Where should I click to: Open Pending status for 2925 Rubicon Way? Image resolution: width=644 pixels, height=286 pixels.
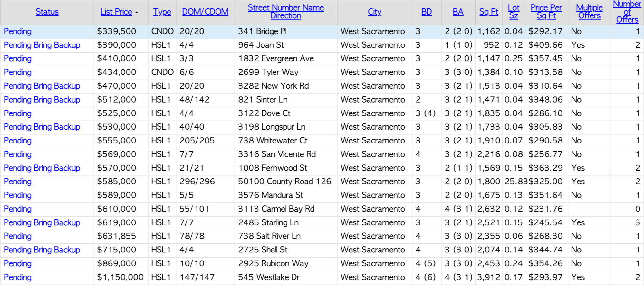pos(18,263)
